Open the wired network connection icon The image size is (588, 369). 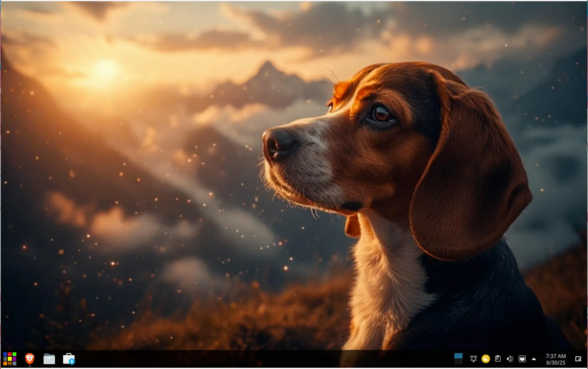pos(522,359)
